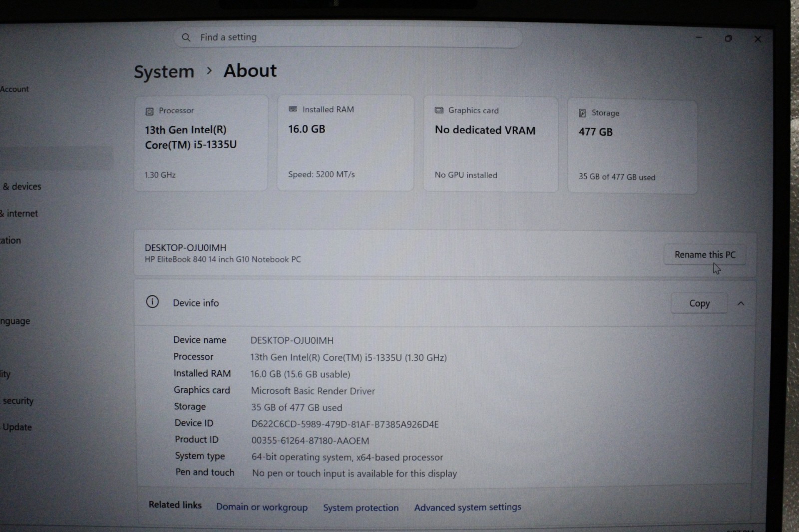Click the Processor summary card
Image resolution: width=799 pixels, height=532 pixels.
pos(201,143)
